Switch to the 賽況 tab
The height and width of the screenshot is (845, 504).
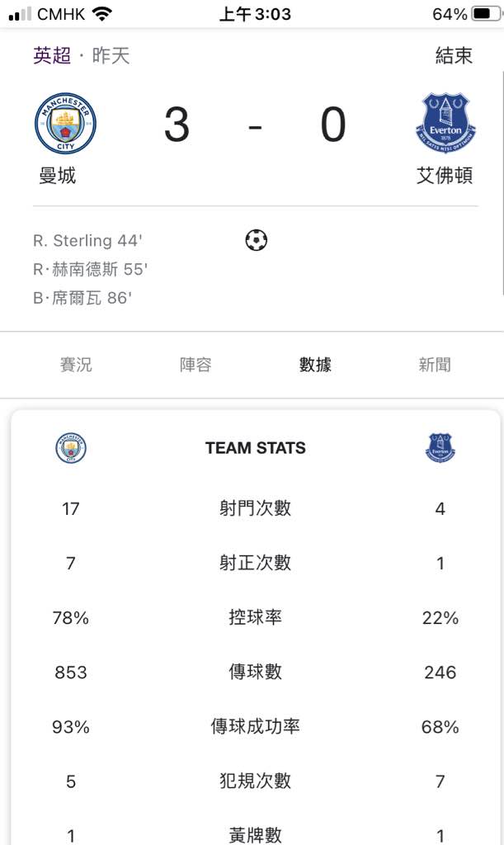[x=76, y=365]
